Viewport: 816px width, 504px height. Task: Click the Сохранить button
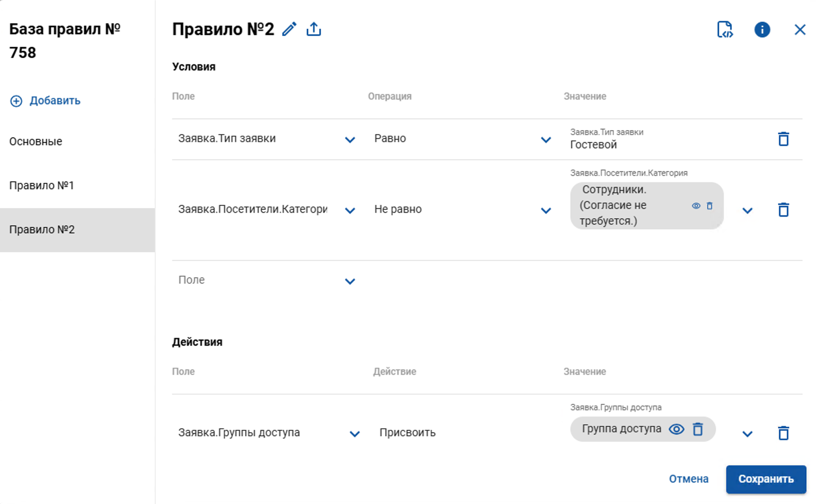tap(766, 479)
